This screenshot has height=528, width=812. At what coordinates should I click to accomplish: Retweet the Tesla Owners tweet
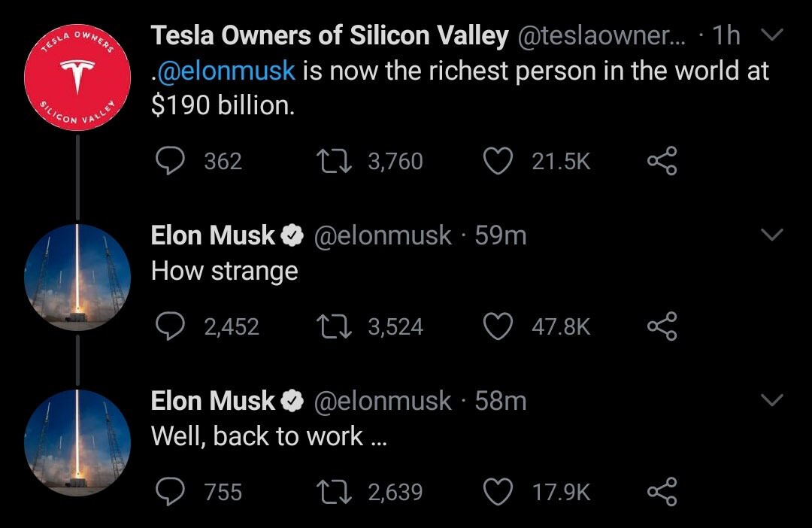pos(334,161)
